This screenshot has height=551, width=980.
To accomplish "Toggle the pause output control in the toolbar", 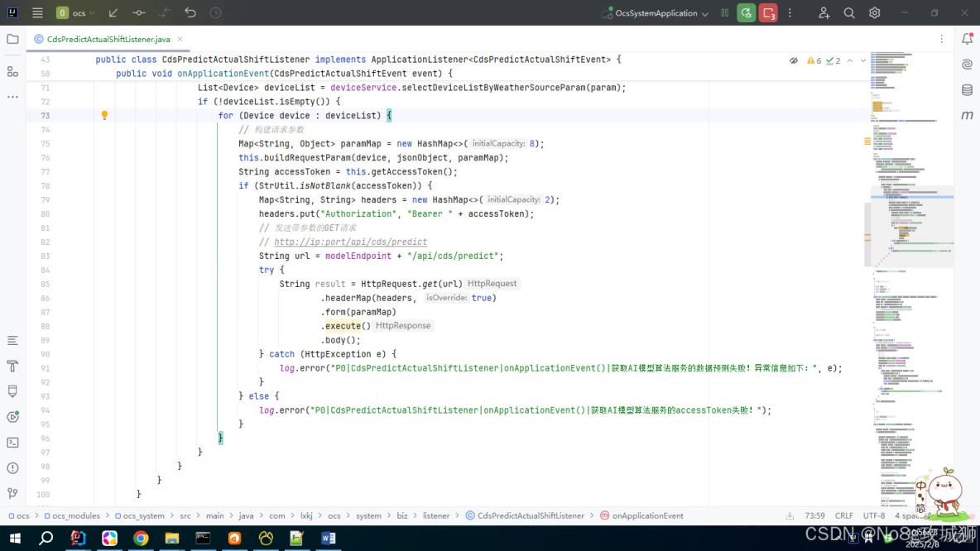I will [725, 12].
